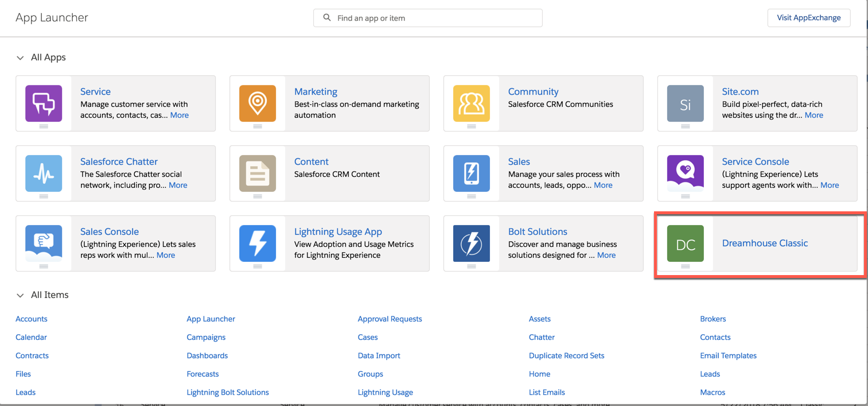868x406 pixels.
Task: Click the drag handle under Salesforce Chatter icon
Action: 44,196
